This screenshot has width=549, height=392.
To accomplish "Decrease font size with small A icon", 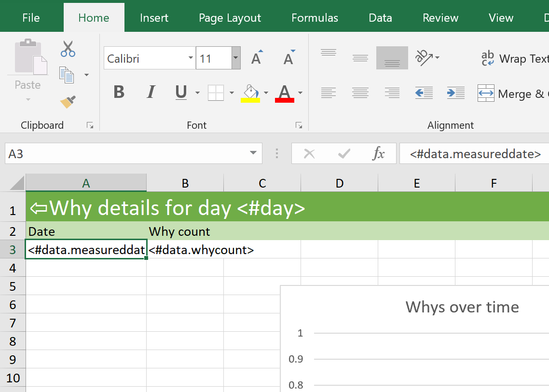I will [x=289, y=57].
